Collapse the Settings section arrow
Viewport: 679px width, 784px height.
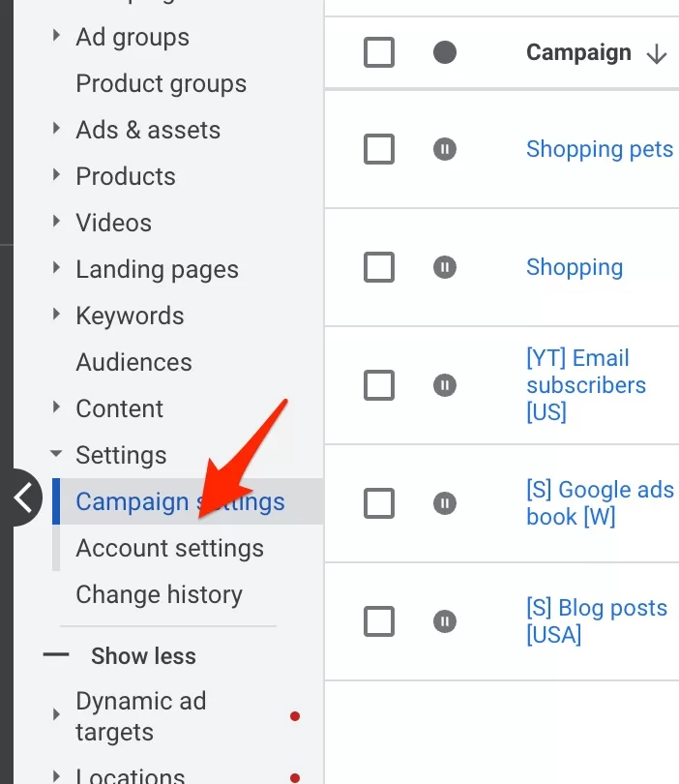tap(56, 454)
